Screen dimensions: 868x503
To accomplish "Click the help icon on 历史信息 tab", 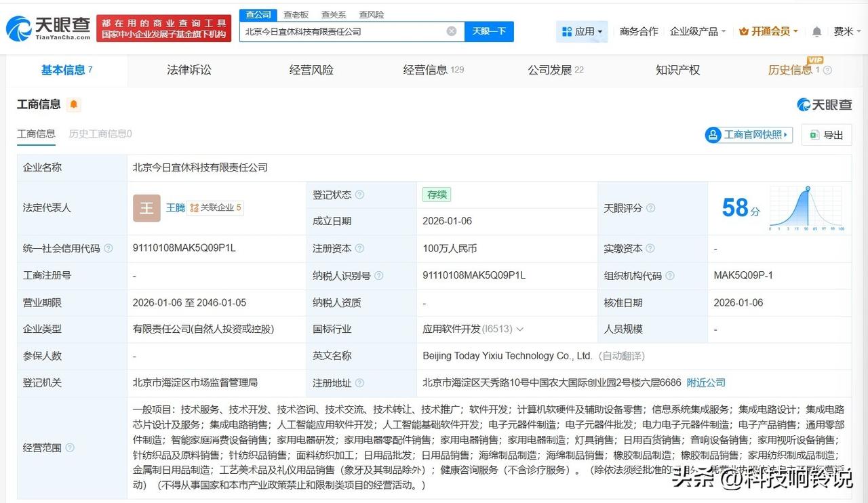I will point(827,70).
